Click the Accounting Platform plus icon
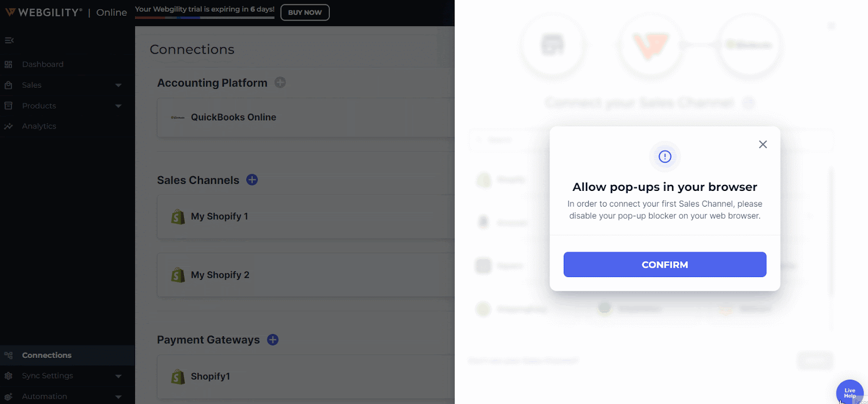This screenshot has width=868, height=404. click(280, 82)
